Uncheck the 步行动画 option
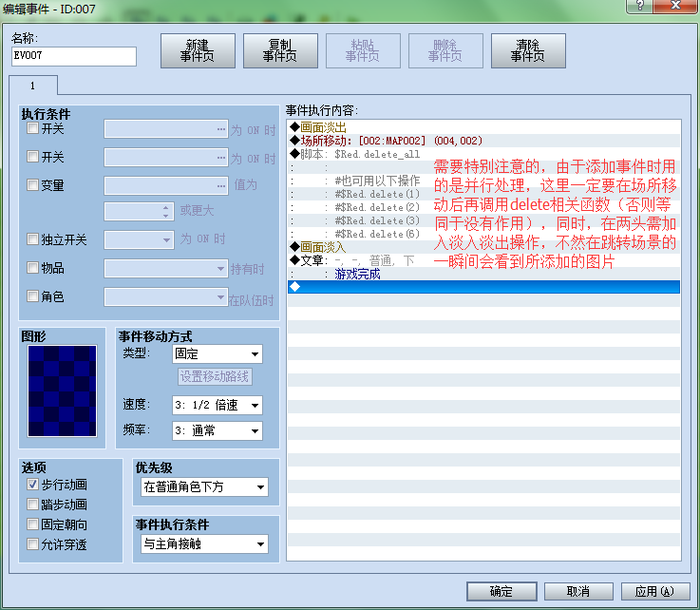The image size is (700, 610). tap(32, 485)
